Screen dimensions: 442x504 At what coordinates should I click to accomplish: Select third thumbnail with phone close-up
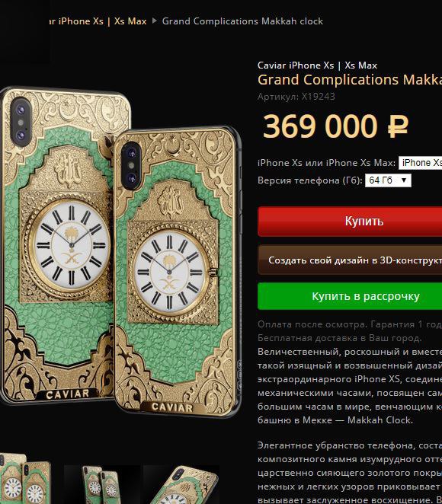pos(181,484)
